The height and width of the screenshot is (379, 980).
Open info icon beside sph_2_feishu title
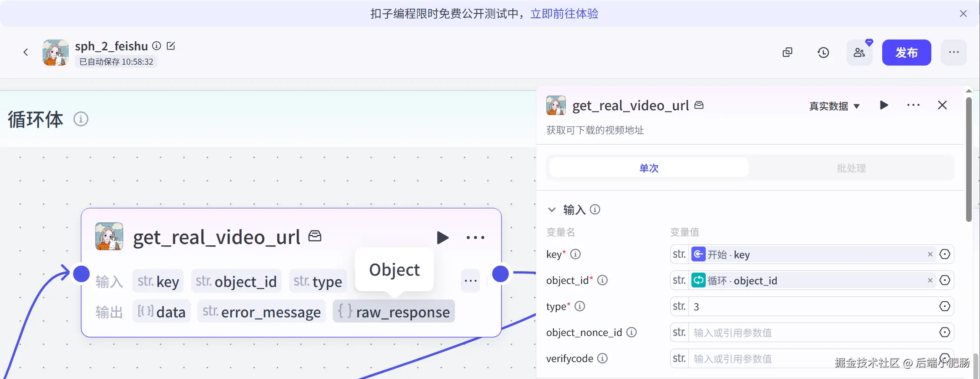[157, 46]
